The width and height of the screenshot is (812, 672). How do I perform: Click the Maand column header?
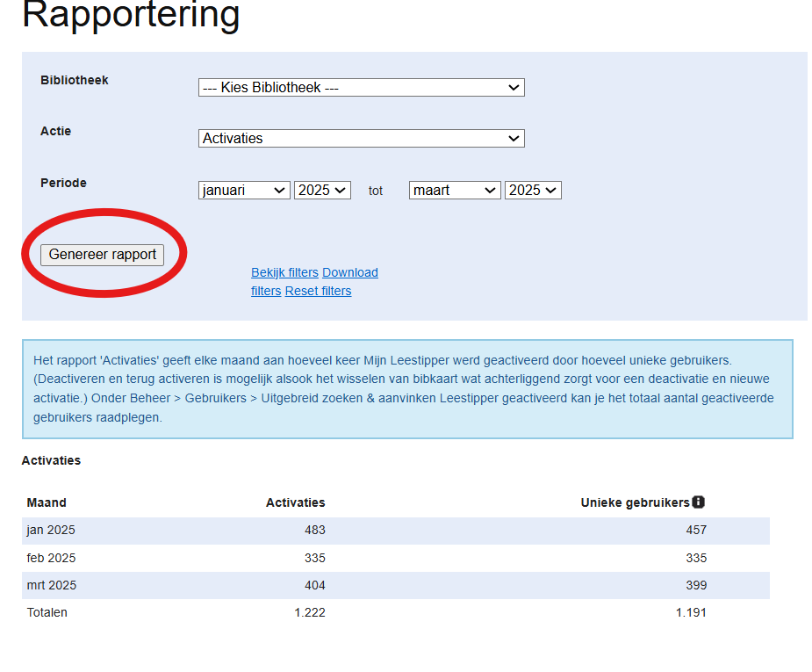47,503
